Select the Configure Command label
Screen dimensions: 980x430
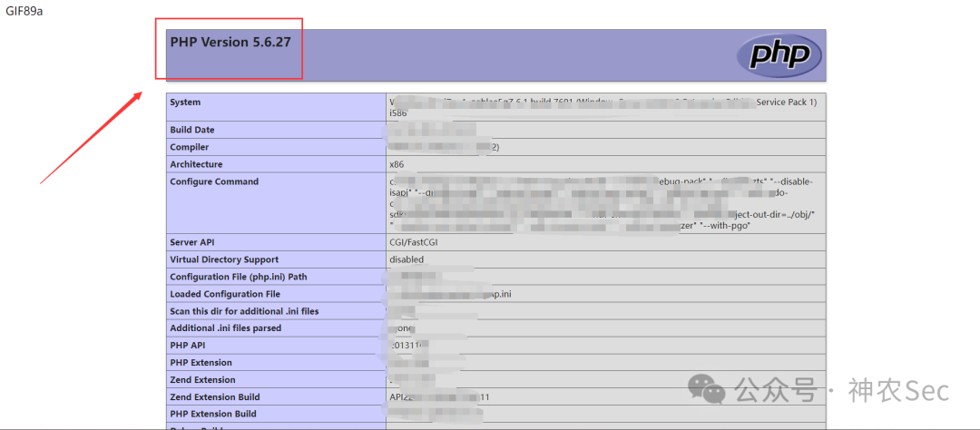214,181
